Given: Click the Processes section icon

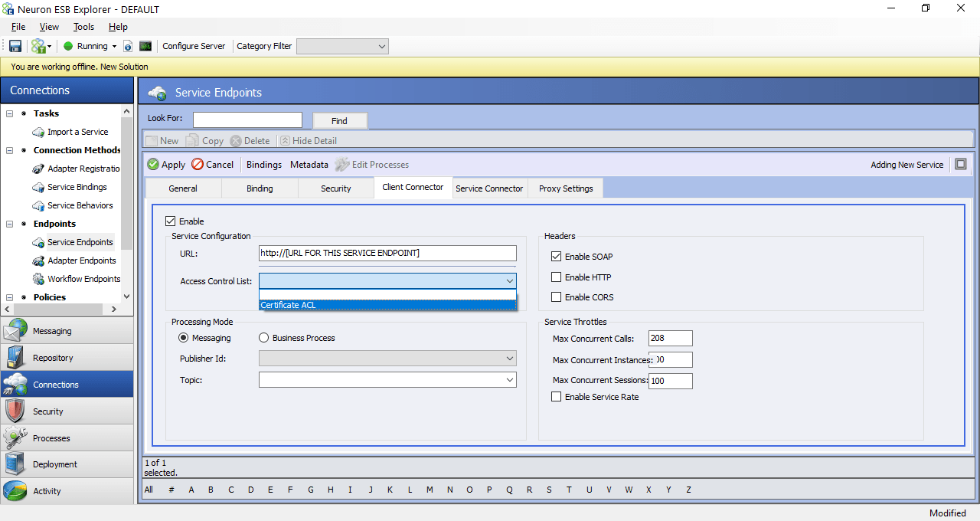Looking at the screenshot, I should 15,438.
